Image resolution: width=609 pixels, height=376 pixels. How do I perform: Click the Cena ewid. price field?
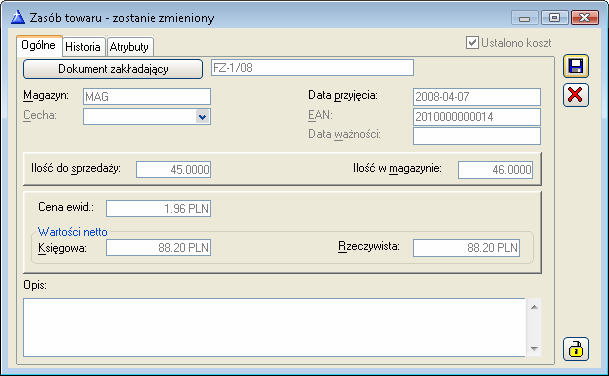click(x=158, y=209)
